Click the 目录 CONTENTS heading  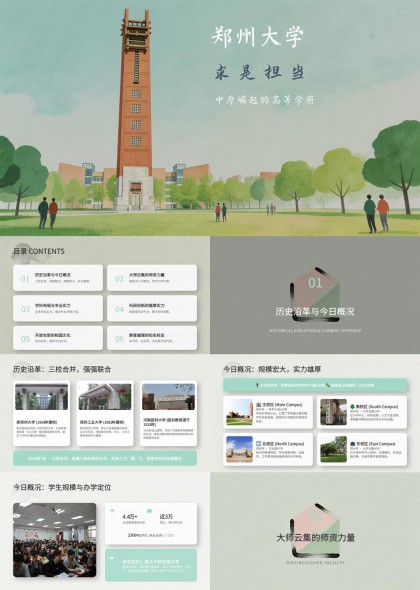[x=39, y=251]
